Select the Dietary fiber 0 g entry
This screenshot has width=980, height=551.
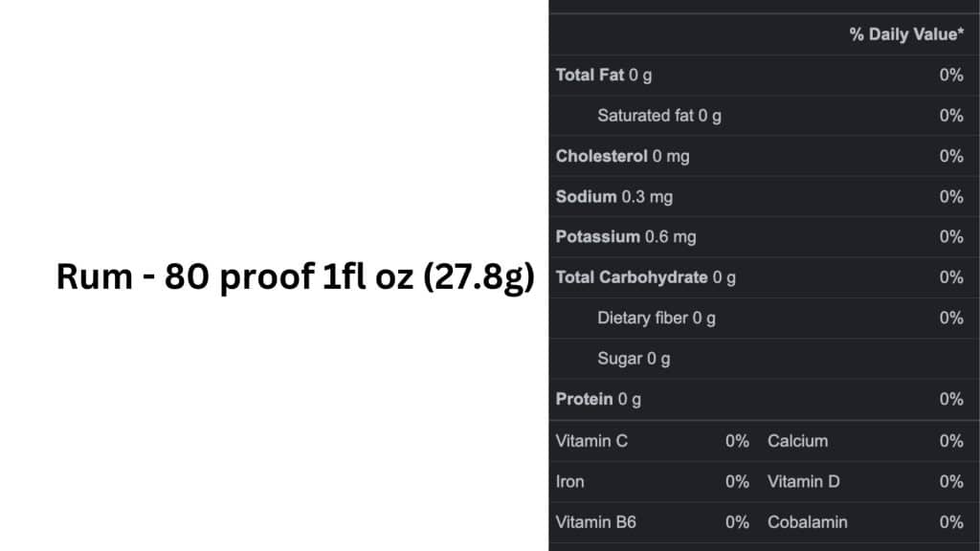coord(656,318)
